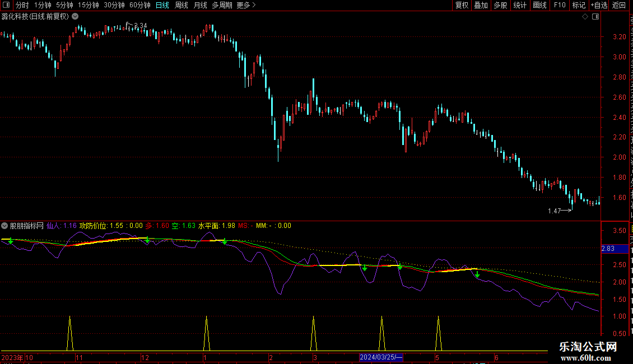Click the diamond icon in chart header
This screenshot has width=633, height=364.
[585, 17]
